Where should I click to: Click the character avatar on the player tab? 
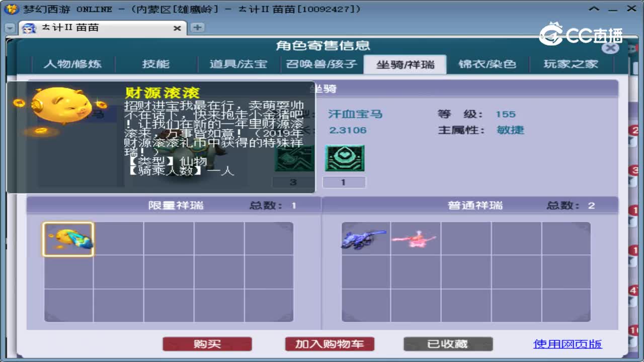coord(28,29)
